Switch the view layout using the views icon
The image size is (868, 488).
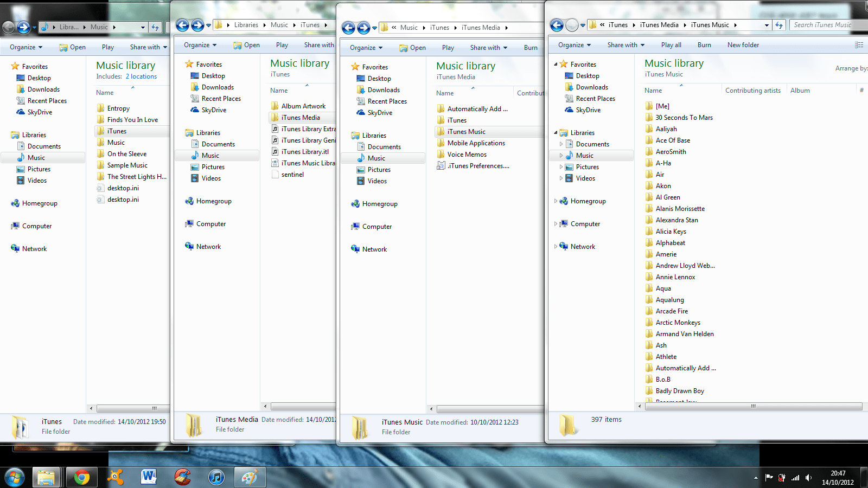tap(858, 44)
